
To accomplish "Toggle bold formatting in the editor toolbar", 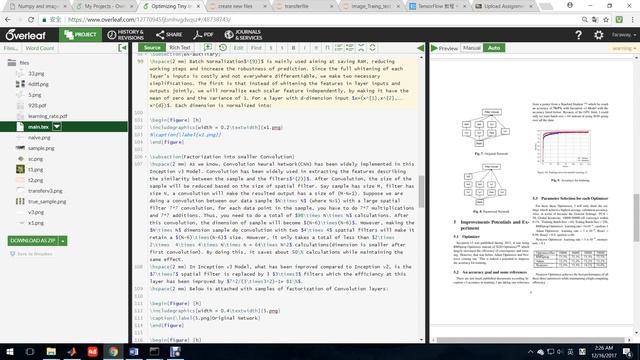I will [x=293, y=48].
